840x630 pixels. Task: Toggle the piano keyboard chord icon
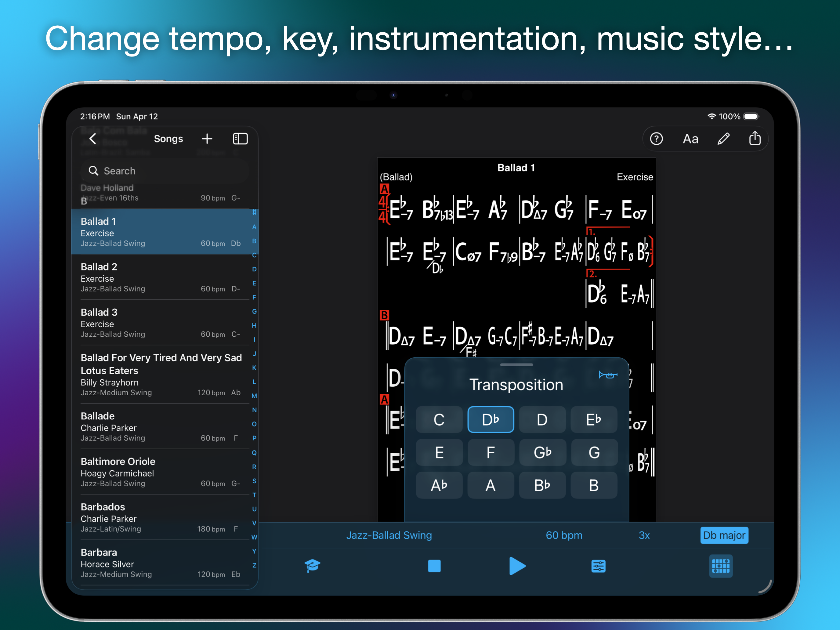point(720,566)
